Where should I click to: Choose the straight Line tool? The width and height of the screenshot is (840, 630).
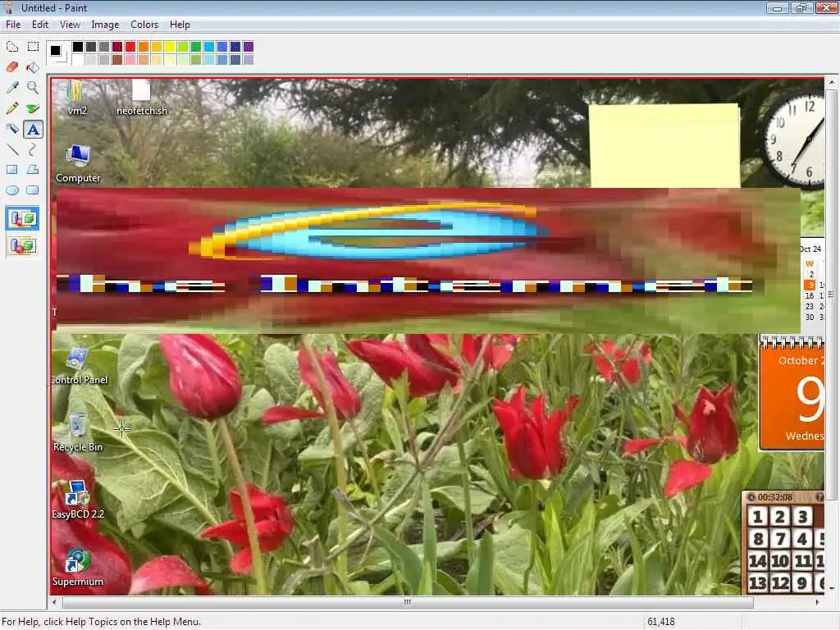(11, 149)
